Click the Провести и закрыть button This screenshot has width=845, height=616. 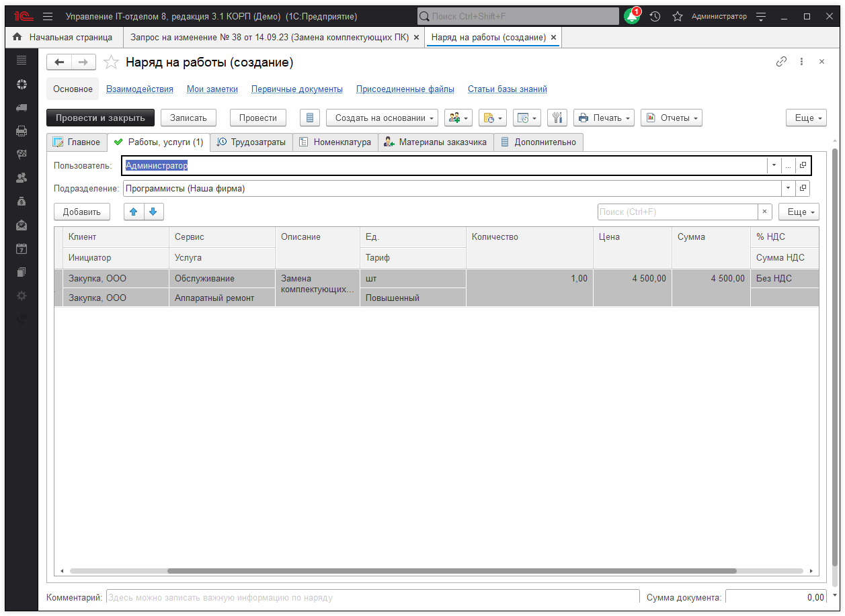click(100, 118)
